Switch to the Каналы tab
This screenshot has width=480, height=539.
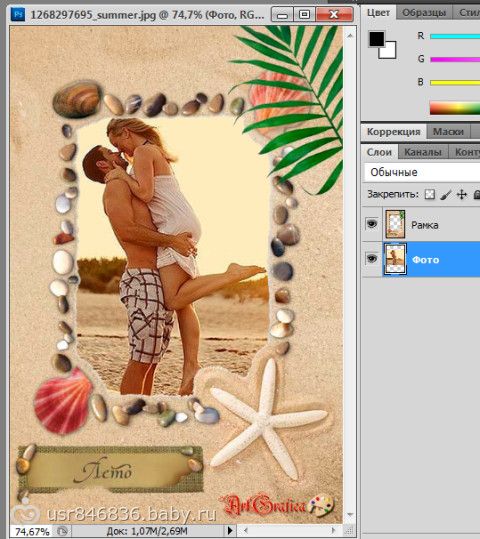423,152
